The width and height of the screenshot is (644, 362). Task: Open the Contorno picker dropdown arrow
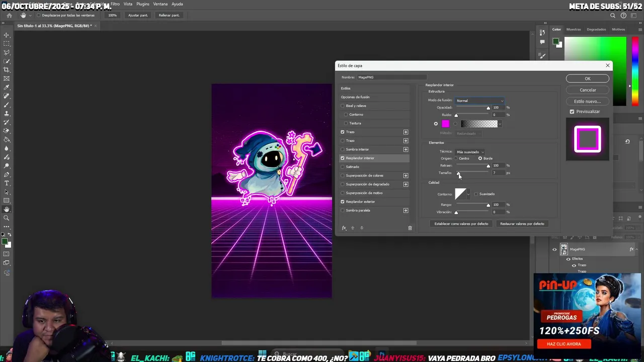pyautogui.click(x=468, y=194)
